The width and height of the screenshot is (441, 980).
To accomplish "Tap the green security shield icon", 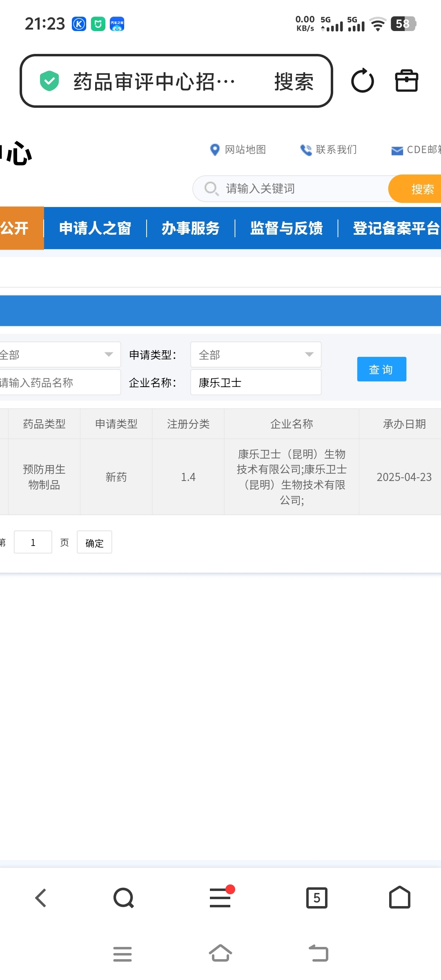I will click(49, 81).
